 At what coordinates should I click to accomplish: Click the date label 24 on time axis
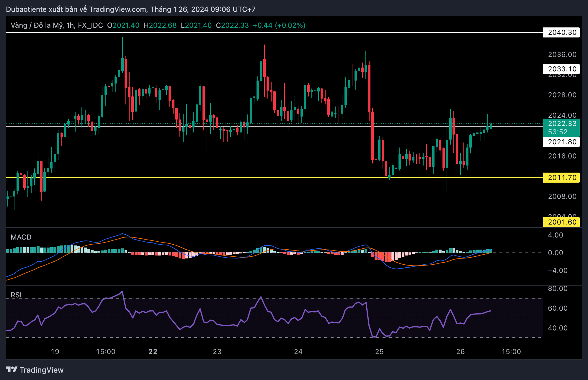pyautogui.click(x=298, y=352)
